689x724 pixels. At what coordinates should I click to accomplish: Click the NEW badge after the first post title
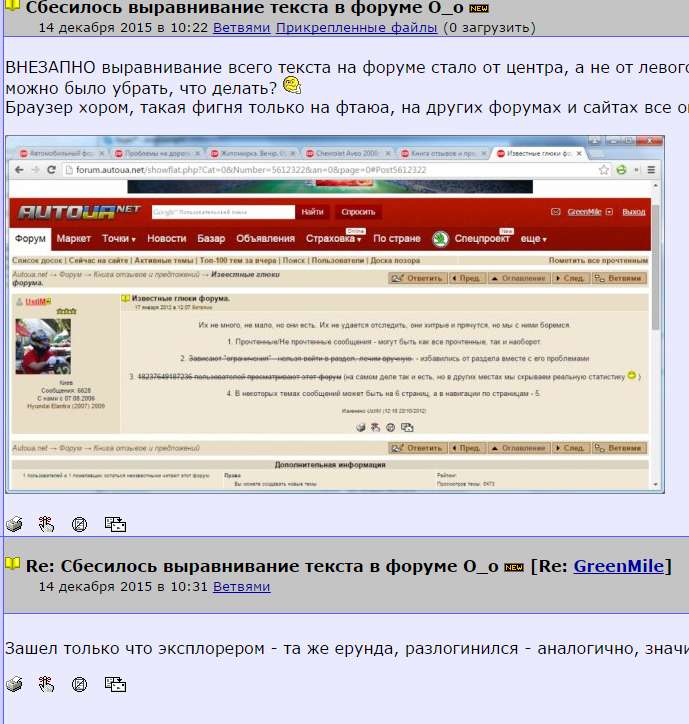point(478,8)
